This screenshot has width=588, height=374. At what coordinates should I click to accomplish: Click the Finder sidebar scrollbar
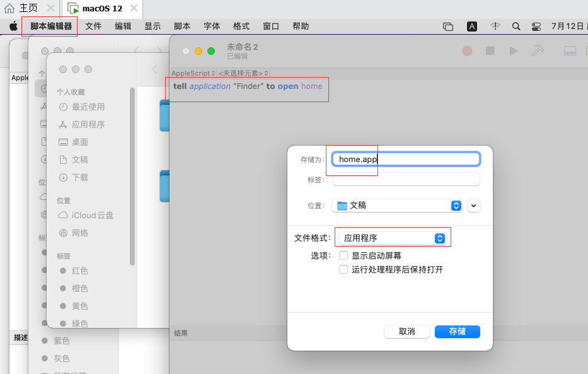132,177
